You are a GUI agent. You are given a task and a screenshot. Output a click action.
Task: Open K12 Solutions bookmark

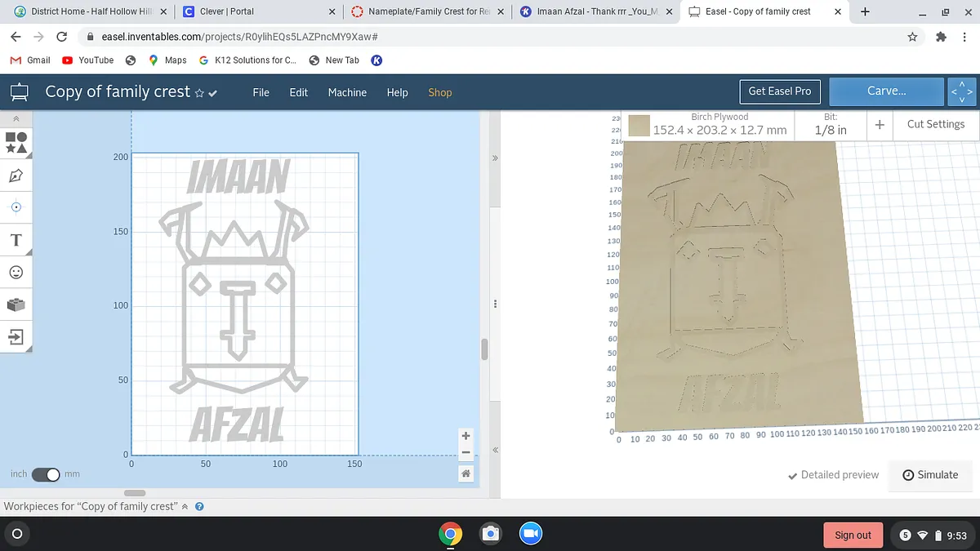247,60
